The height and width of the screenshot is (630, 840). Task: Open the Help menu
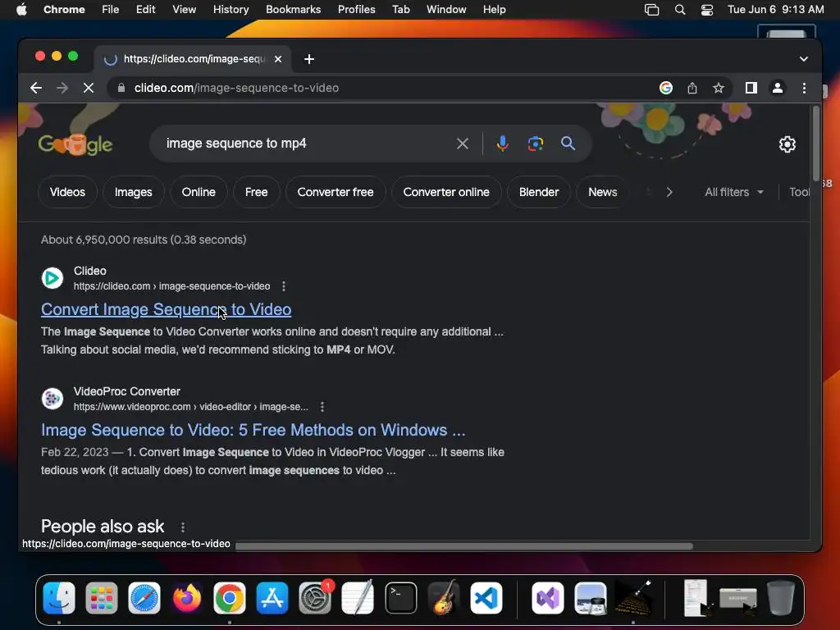click(x=494, y=10)
